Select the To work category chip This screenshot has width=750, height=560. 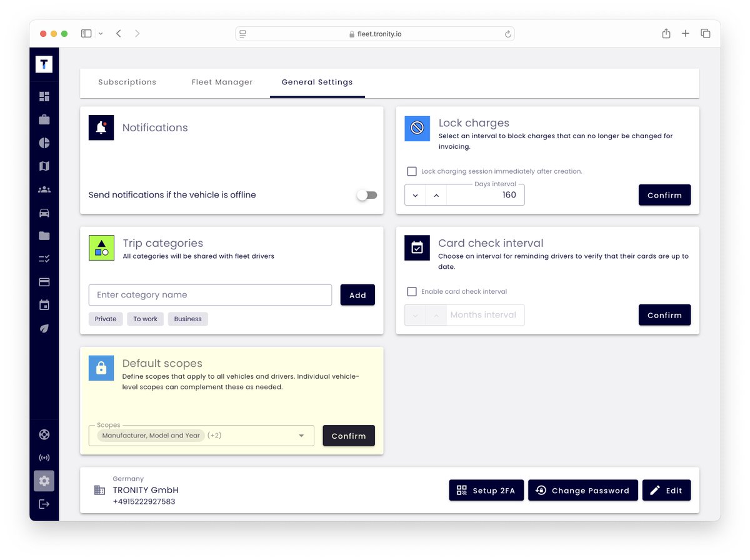click(x=145, y=319)
